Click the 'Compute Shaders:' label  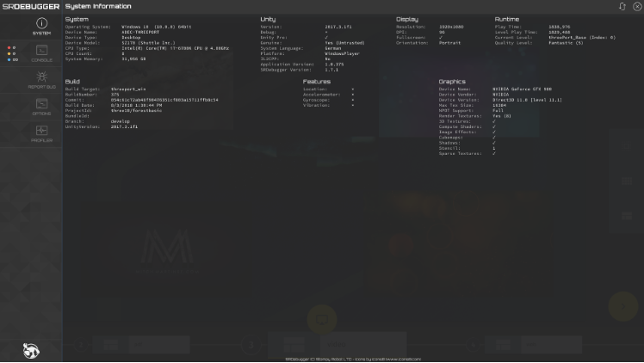[x=460, y=126]
